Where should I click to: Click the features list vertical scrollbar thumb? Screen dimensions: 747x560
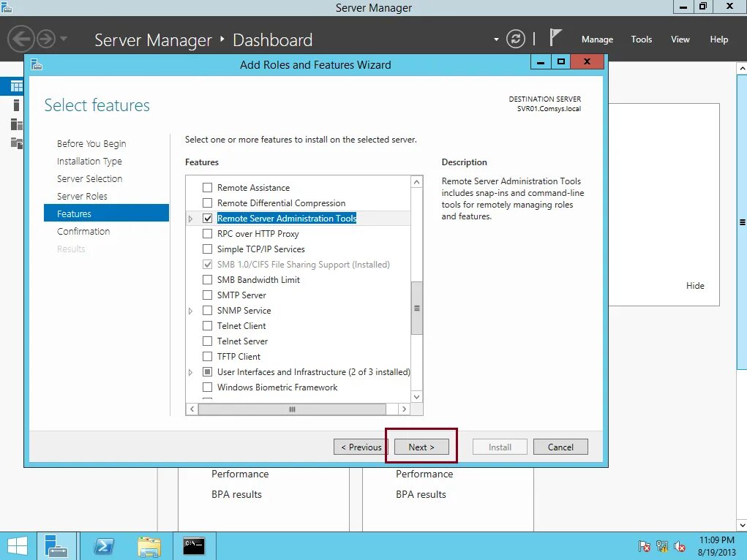[x=417, y=308]
